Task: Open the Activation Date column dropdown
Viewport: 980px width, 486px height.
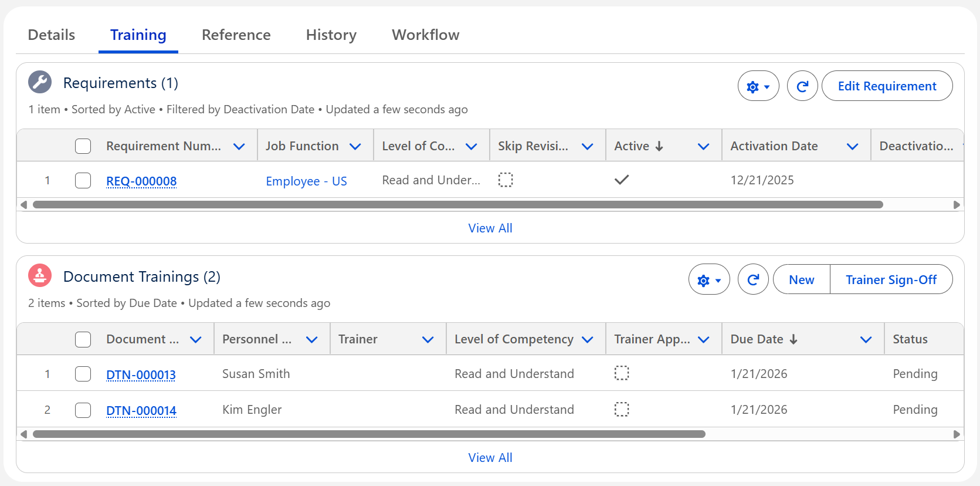Action: (x=852, y=146)
